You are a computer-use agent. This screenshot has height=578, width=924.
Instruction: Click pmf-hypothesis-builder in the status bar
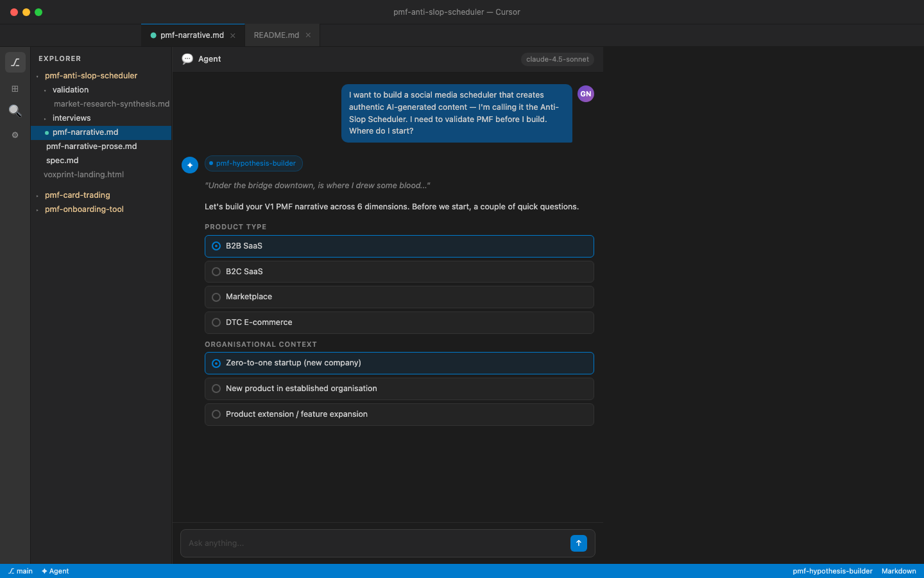click(832, 571)
